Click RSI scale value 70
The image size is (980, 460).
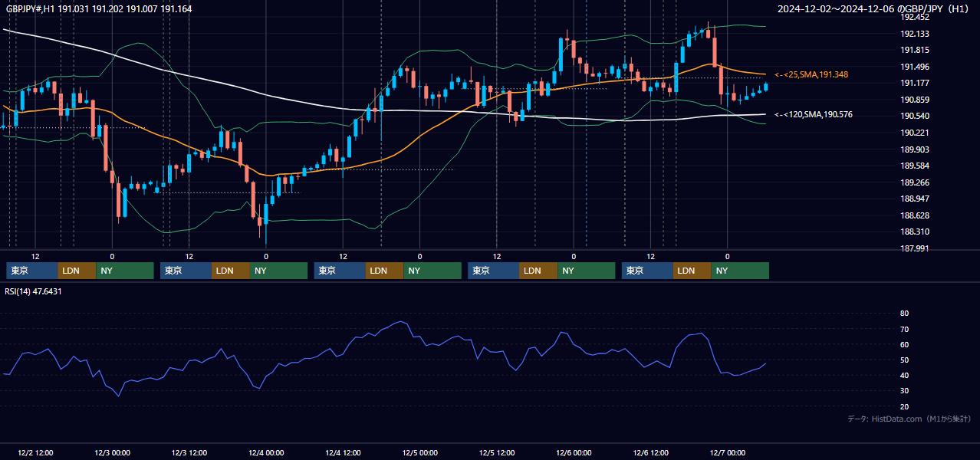pos(904,329)
